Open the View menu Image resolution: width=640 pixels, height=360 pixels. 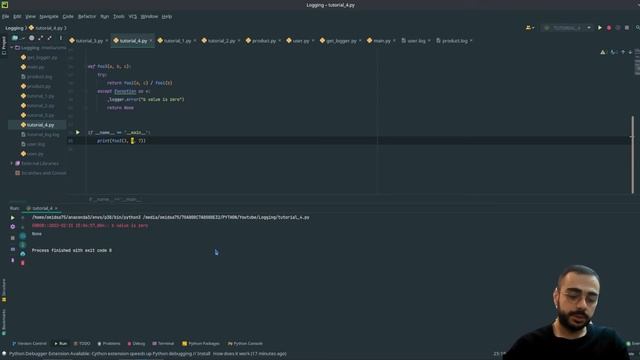(31, 16)
